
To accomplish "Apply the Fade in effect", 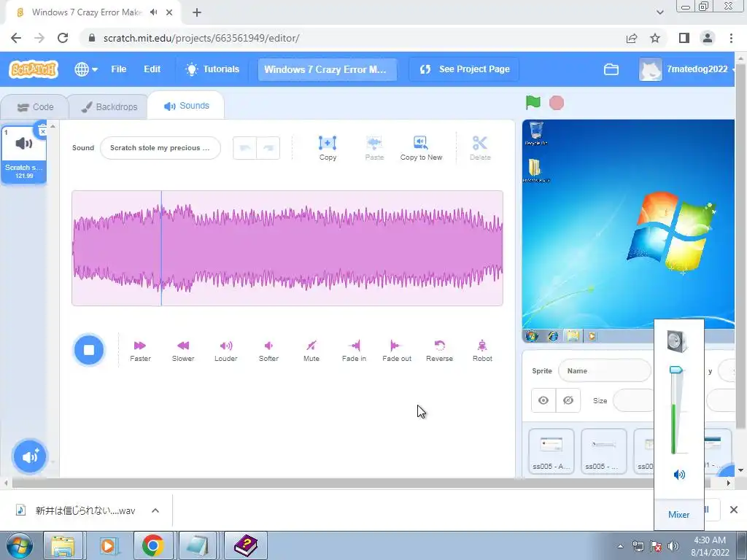I will [354, 351].
